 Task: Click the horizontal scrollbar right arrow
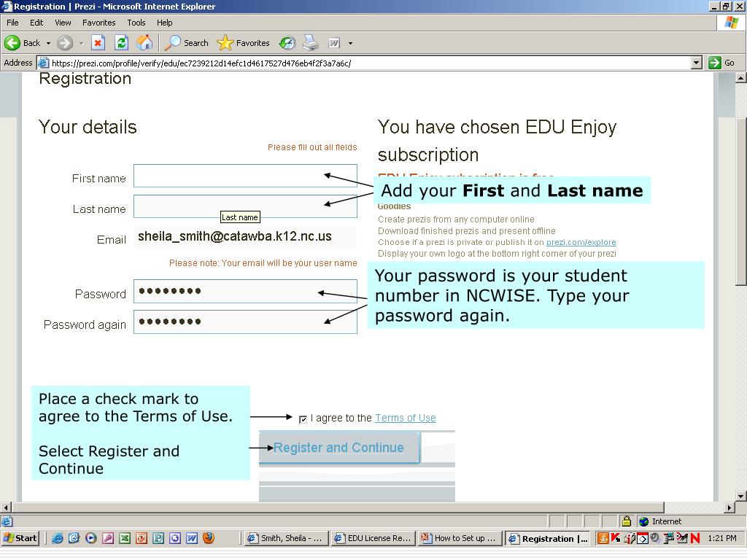point(729,507)
